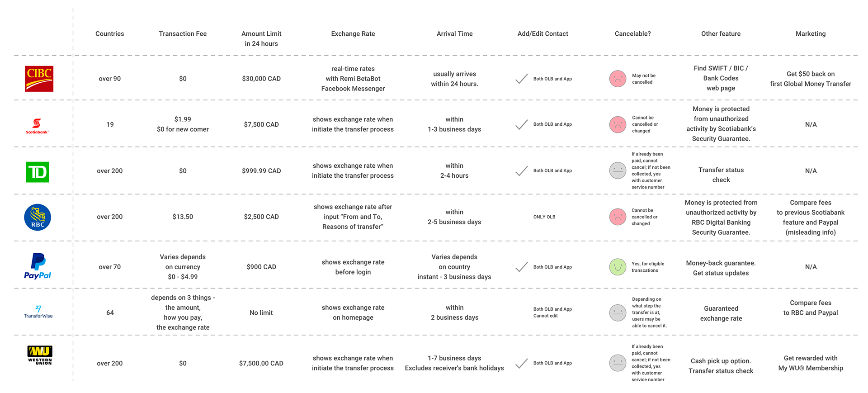Image resolution: width=868 pixels, height=393 pixels.
Task: Click the red sad face in CIBC row
Action: click(x=618, y=79)
